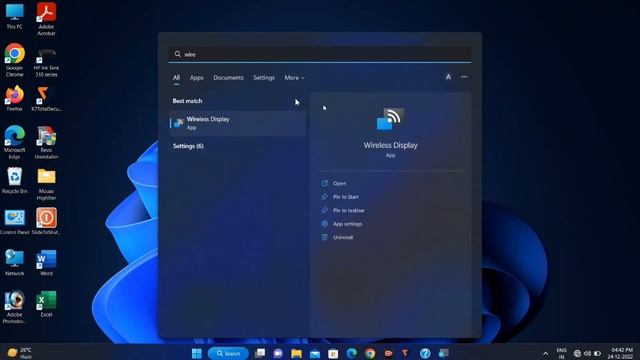Open K7TotalSecurity desktop shortcut
The height and width of the screenshot is (360, 640).
coord(46,98)
